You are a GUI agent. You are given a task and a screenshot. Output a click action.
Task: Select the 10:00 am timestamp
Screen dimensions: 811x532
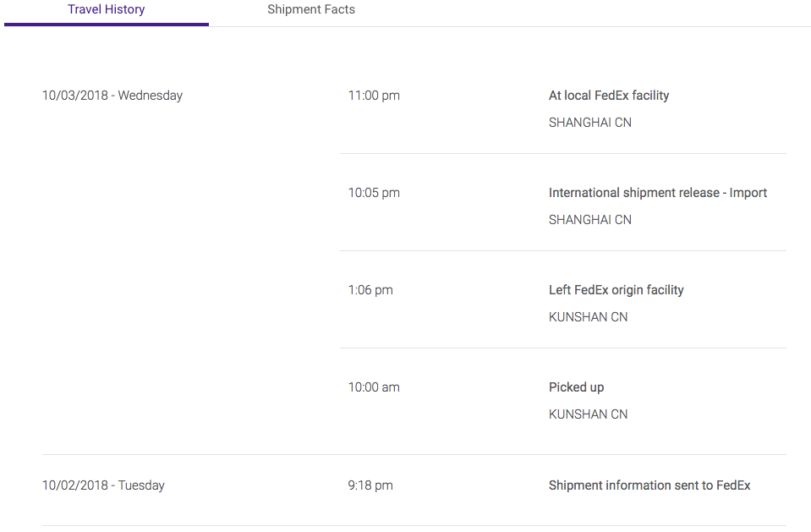[374, 387]
